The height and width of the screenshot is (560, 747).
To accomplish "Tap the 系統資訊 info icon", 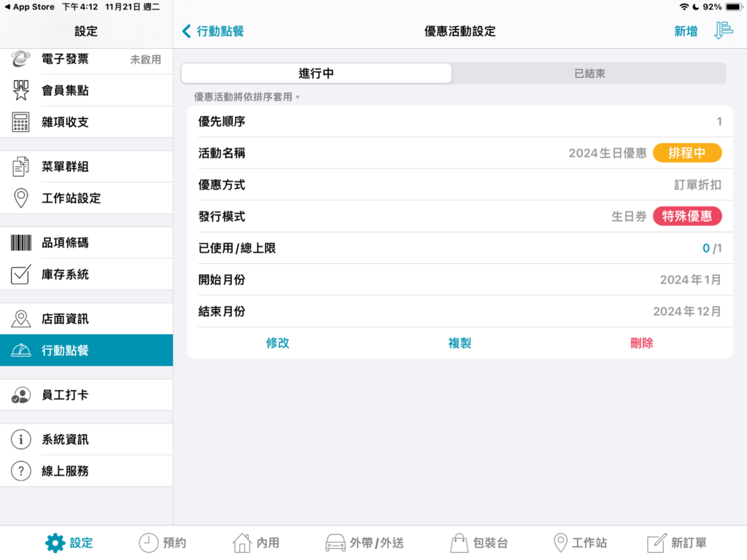I will 21,440.
